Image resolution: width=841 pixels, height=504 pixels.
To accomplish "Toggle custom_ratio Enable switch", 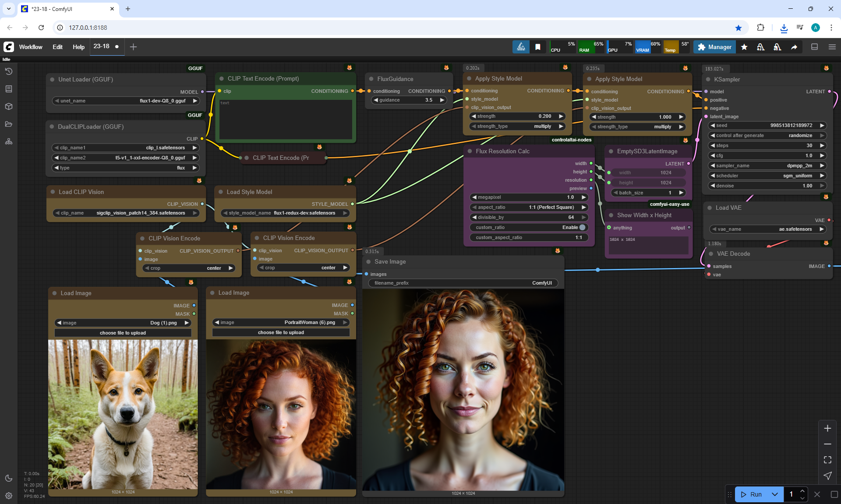I will point(582,227).
